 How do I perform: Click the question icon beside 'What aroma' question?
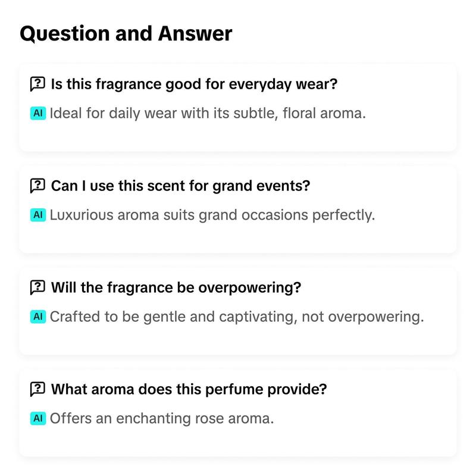pos(37,389)
